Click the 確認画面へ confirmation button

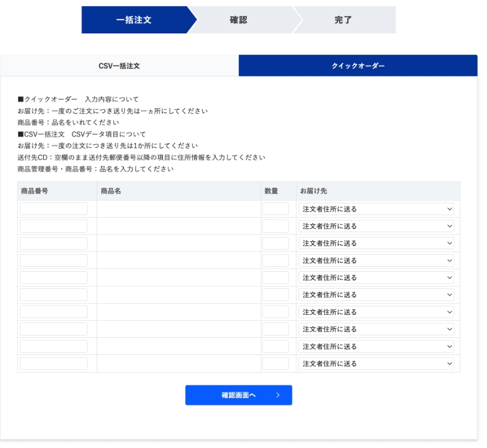238,395
